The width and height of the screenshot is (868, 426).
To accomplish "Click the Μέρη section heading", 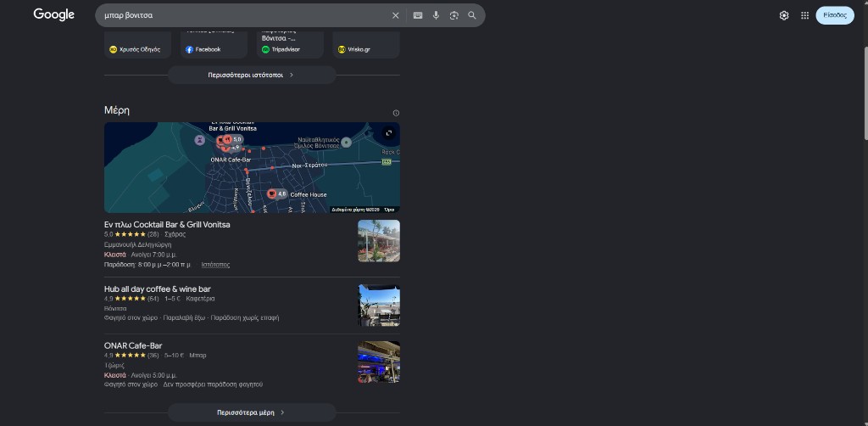I will 117,110.
